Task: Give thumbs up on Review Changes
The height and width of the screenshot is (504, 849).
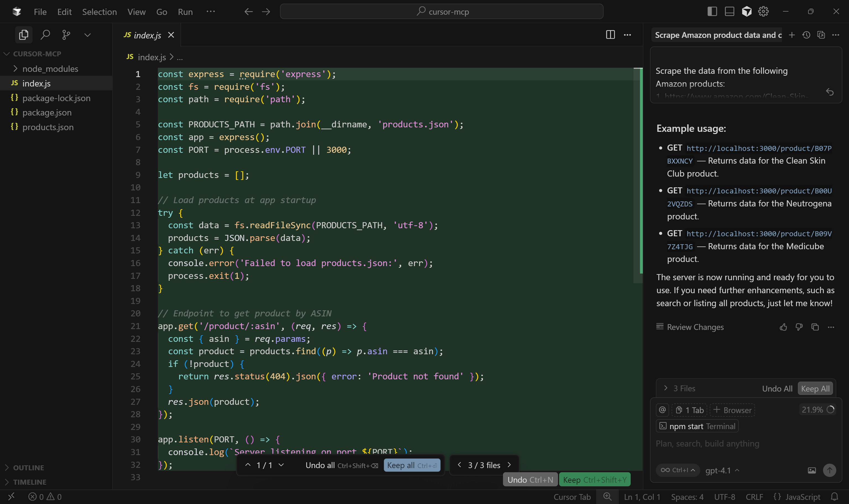Action: [784, 327]
